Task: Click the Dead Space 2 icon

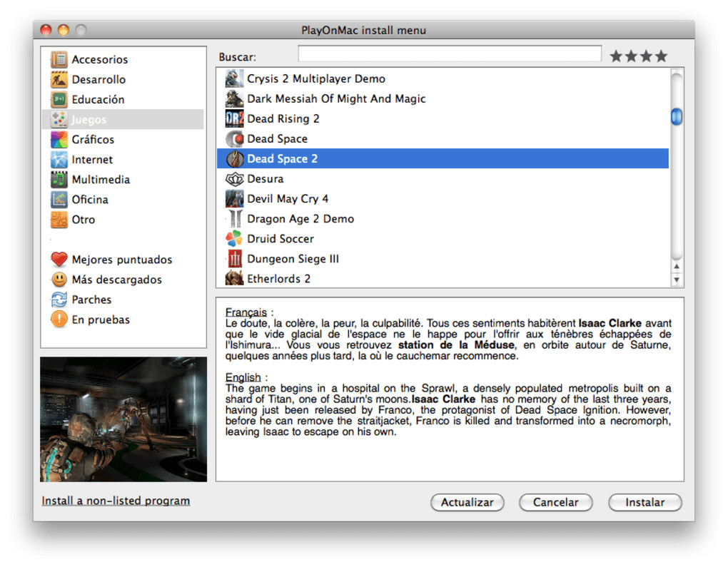Action: (x=235, y=158)
